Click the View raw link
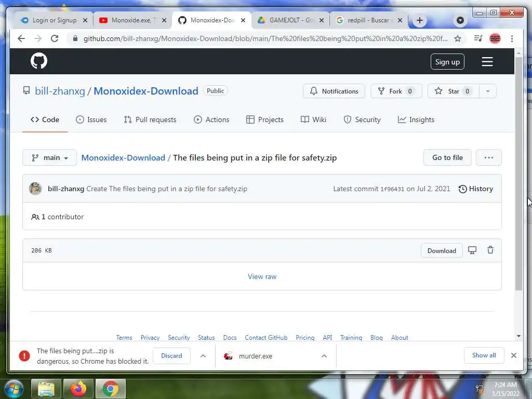532x399 pixels. coord(262,276)
